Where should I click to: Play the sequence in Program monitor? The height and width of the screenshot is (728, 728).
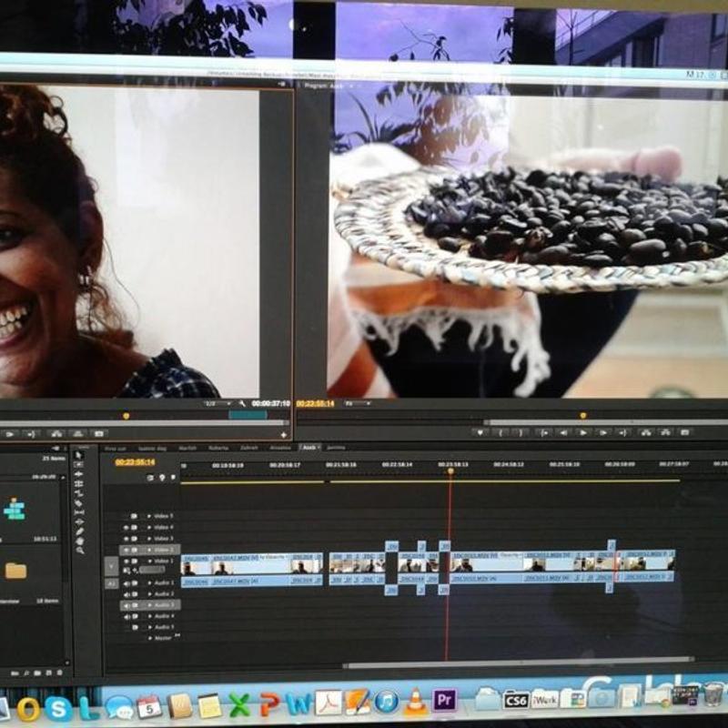[583, 433]
